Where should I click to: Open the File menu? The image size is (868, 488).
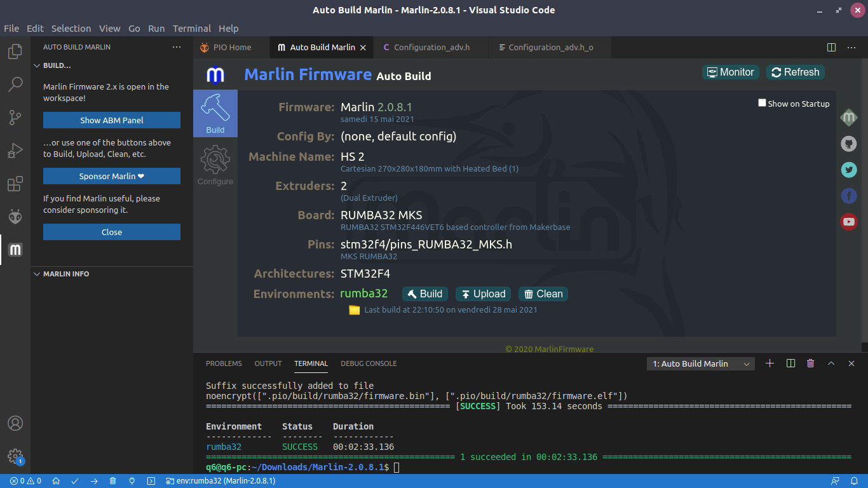click(11, 29)
